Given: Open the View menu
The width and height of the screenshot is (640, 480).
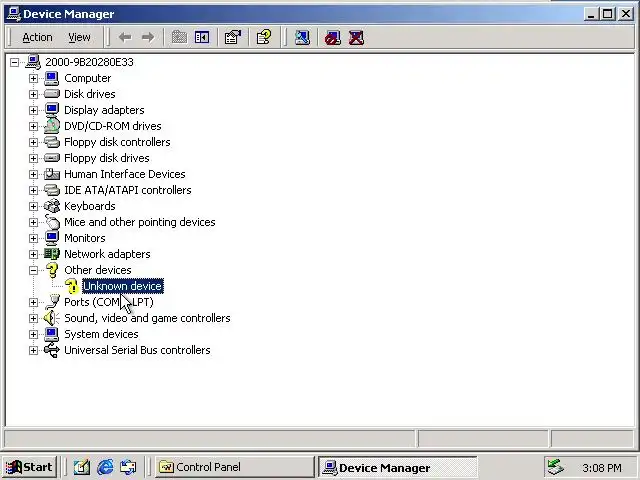Looking at the screenshot, I should 79,38.
